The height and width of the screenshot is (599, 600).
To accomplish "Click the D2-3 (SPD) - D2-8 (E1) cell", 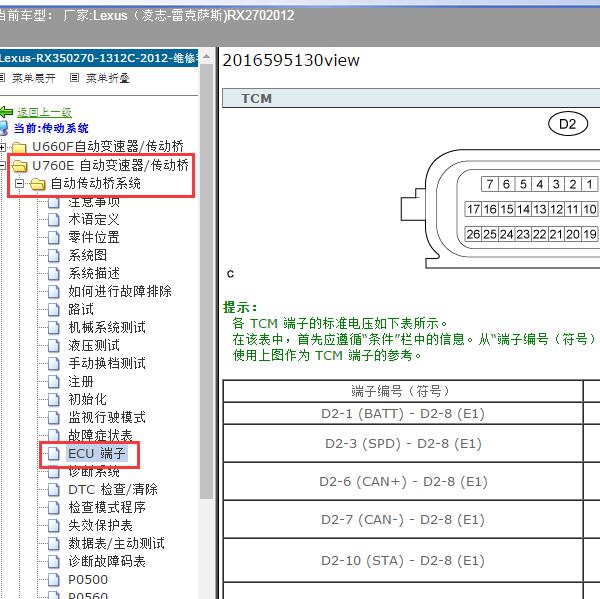I will (x=403, y=443).
